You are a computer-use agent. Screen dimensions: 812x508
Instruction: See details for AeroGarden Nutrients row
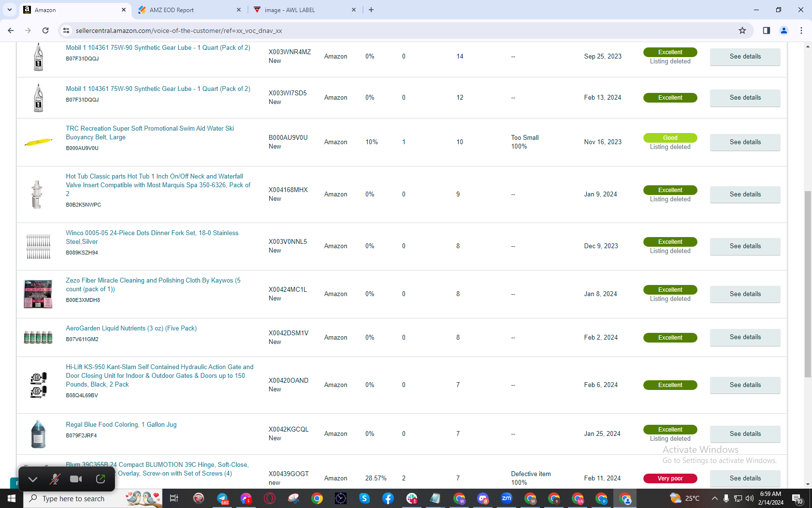point(745,337)
